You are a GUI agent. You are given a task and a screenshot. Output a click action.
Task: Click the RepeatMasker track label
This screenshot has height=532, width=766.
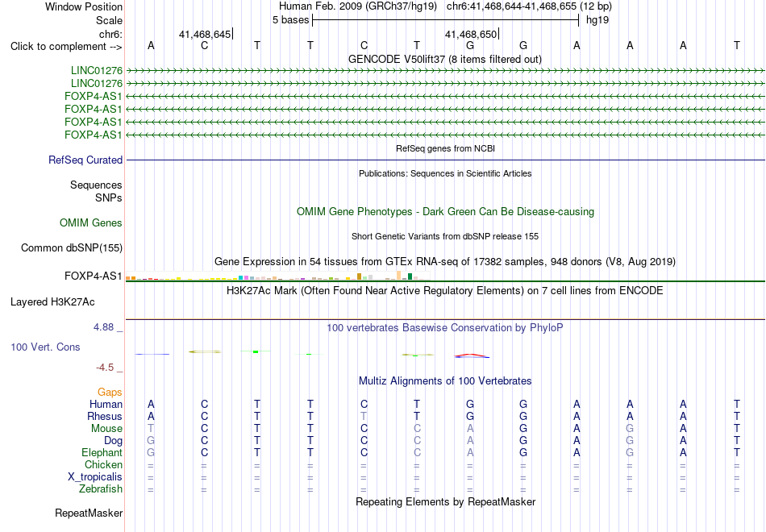coord(89,513)
